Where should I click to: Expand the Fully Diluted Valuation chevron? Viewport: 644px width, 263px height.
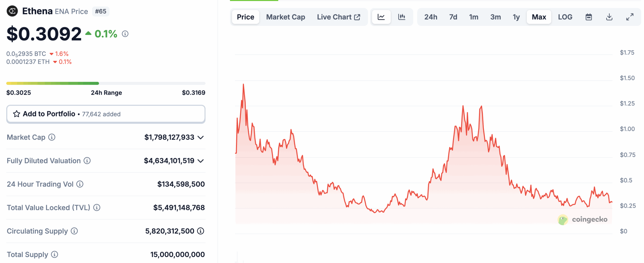coord(200,161)
